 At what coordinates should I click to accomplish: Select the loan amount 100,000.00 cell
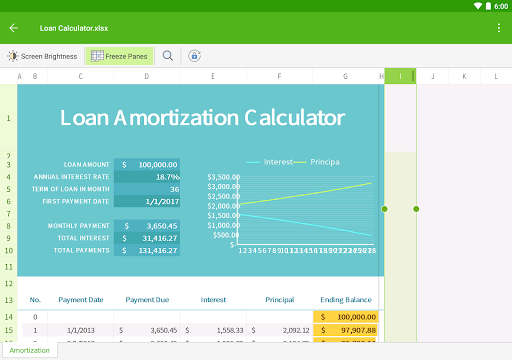tap(147, 164)
